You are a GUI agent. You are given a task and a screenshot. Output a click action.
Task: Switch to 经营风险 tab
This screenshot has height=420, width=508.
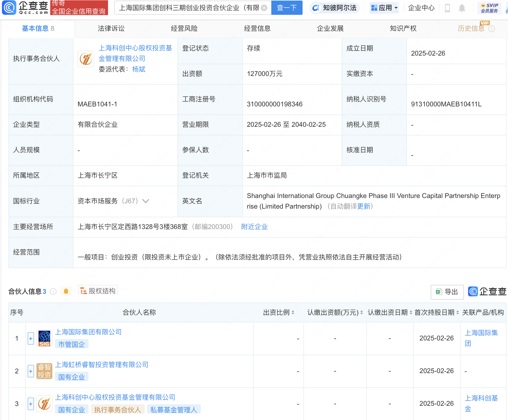[x=184, y=28]
